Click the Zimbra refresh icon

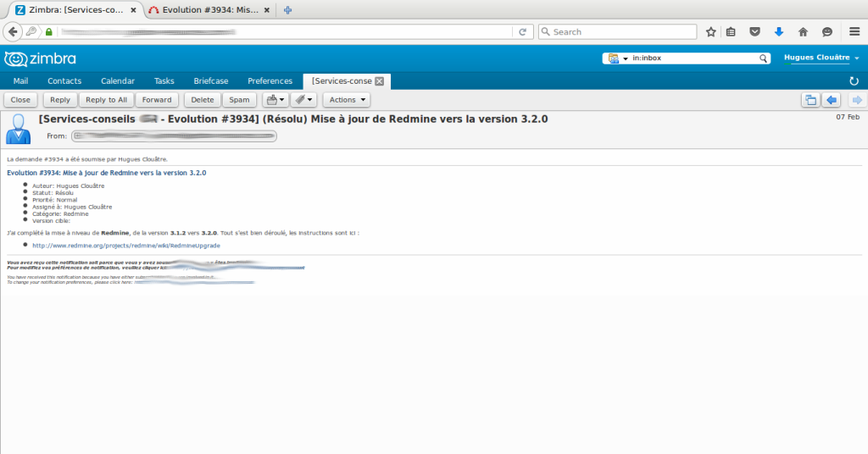(854, 81)
